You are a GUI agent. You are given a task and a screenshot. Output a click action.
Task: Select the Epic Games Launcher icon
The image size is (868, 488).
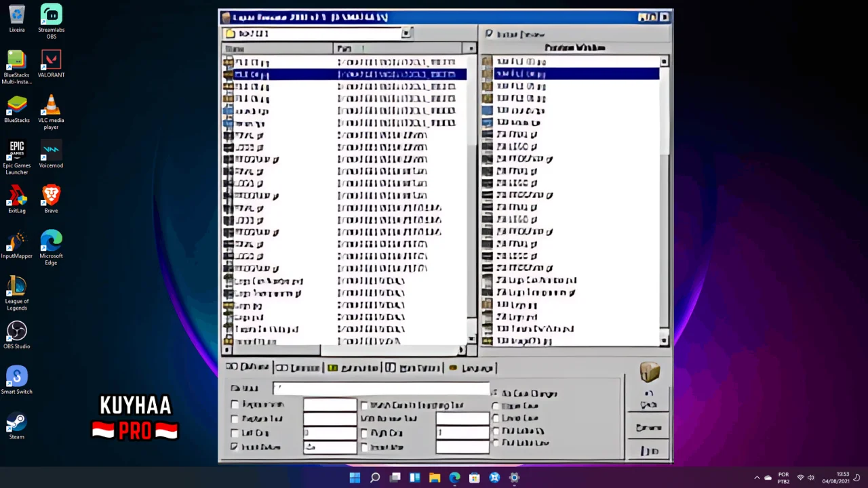(x=17, y=158)
